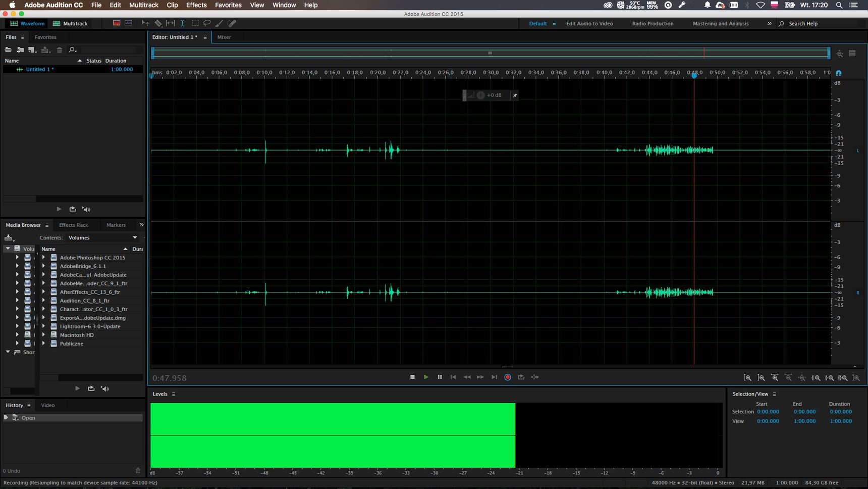Image resolution: width=868 pixels, height=489 pixels.
Task: Switch to Multitrack editor view
Action: coord(70,23)
